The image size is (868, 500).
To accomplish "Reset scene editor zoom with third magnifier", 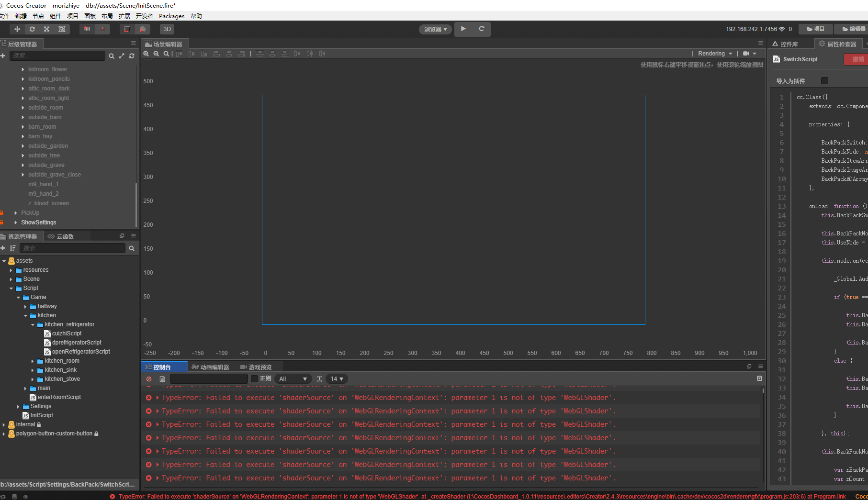I will click(166, 54).
